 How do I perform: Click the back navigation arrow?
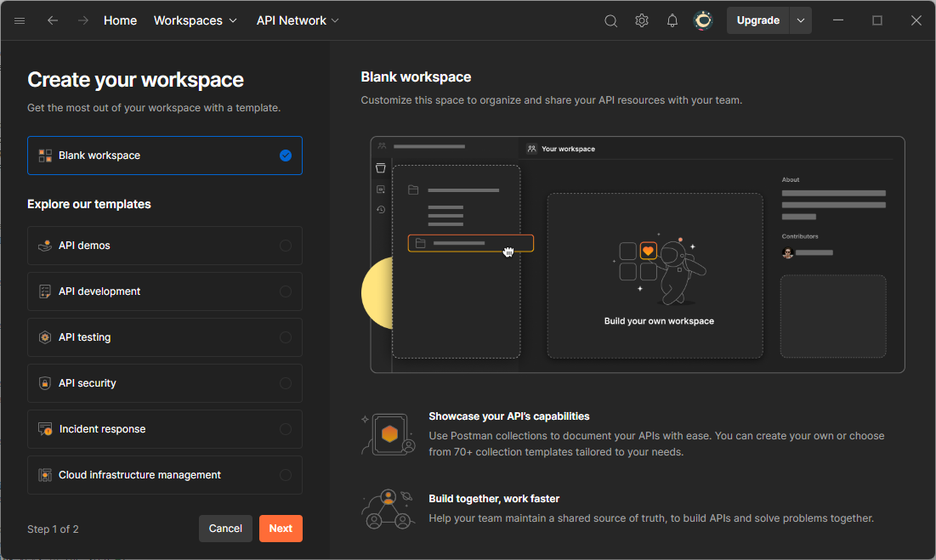coord(53,20)
